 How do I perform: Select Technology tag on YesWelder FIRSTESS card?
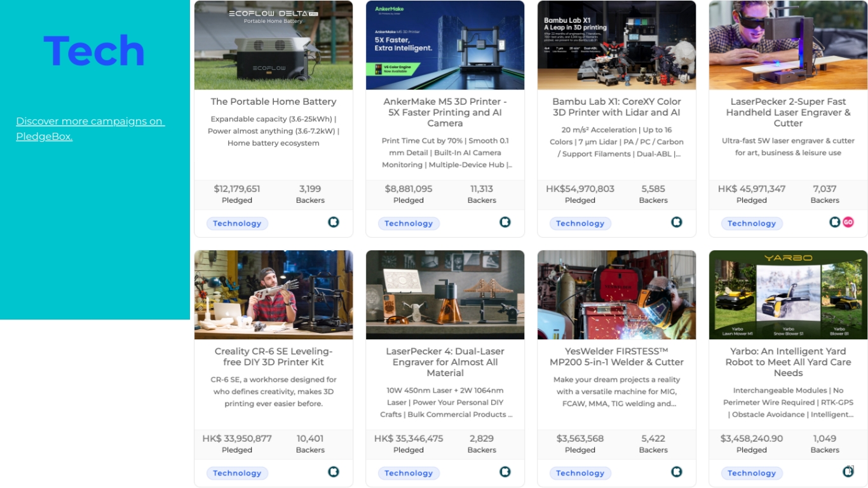(x=580, y=473)
